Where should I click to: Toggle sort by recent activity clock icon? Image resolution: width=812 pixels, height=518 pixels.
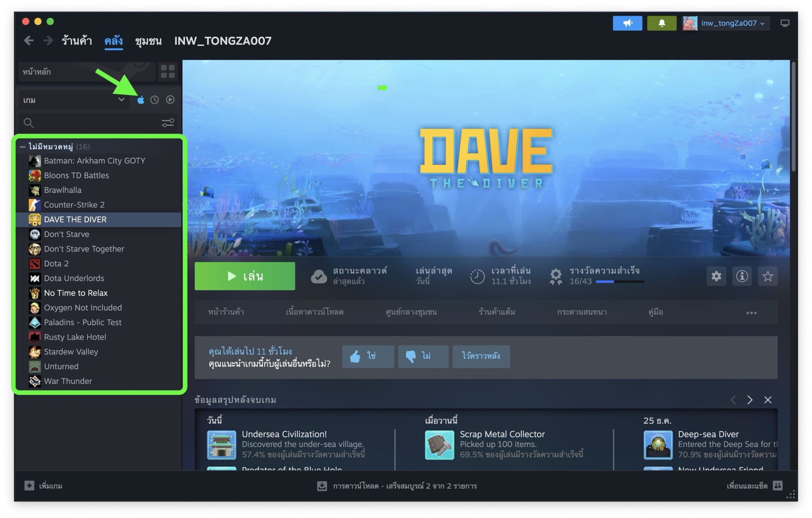pyautogui.click(x=154, y=100)
